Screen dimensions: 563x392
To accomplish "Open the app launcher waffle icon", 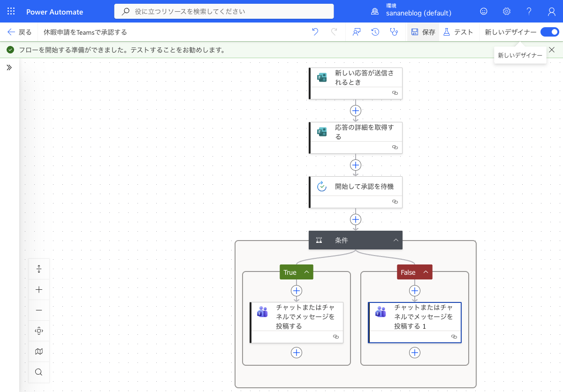I will coord(11,12).
